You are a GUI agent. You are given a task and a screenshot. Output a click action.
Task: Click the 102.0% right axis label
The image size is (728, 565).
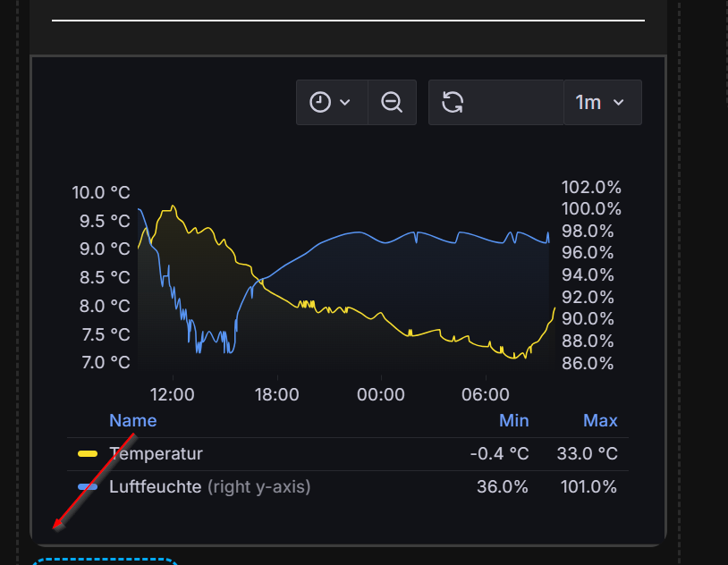[591, 187]
